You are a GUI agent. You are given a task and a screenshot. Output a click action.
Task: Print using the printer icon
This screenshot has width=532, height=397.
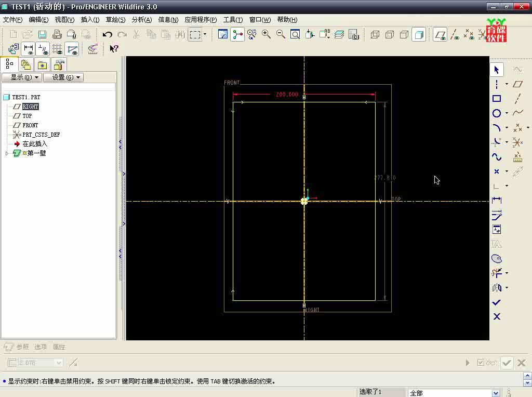click(57, 35)
